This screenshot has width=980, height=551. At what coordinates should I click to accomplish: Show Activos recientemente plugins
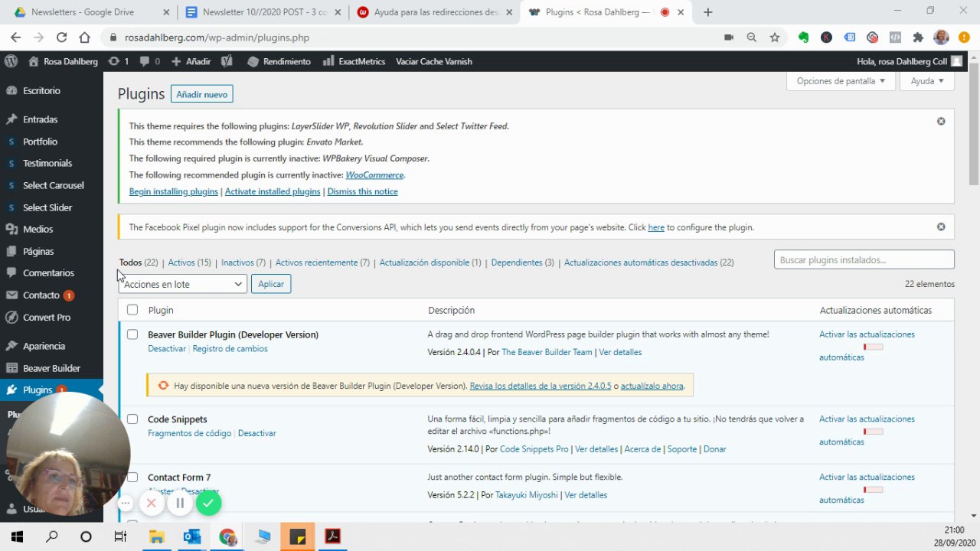(x=322, y=262)
